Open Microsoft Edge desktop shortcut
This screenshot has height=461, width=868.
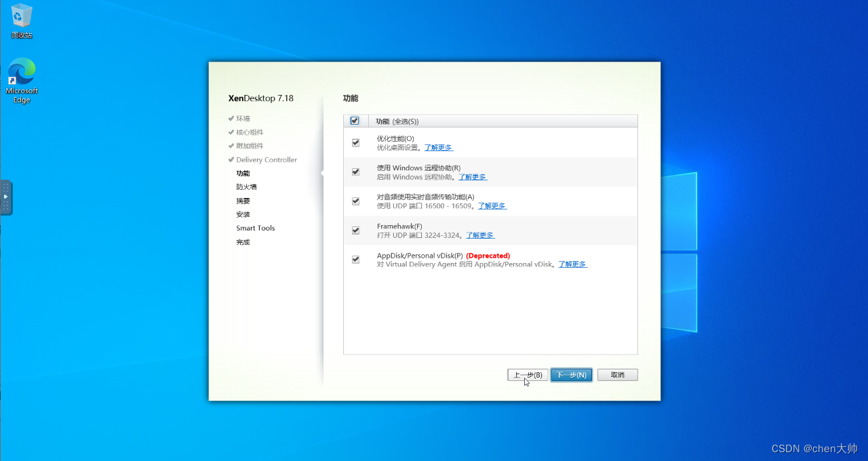pyautogui.click(x=22, y=81)
